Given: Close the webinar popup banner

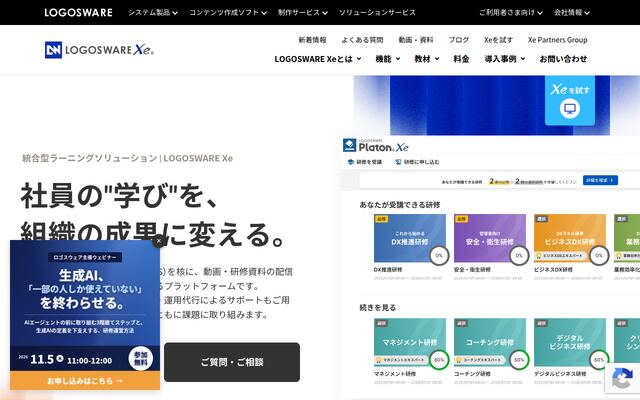Looking at the screenshot, I should click(x=159, y=241).
